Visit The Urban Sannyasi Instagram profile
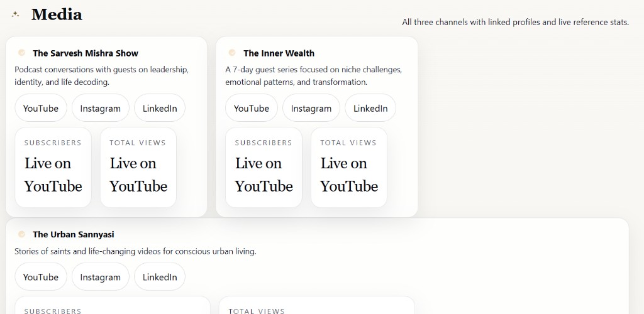This screenshot has height=314, width=644. (100, 277)
